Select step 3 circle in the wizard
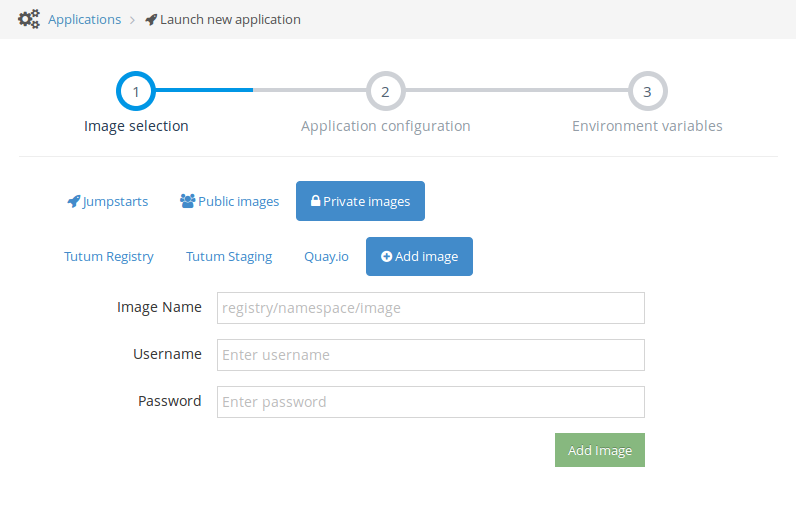796x524 pixels. 647,91
